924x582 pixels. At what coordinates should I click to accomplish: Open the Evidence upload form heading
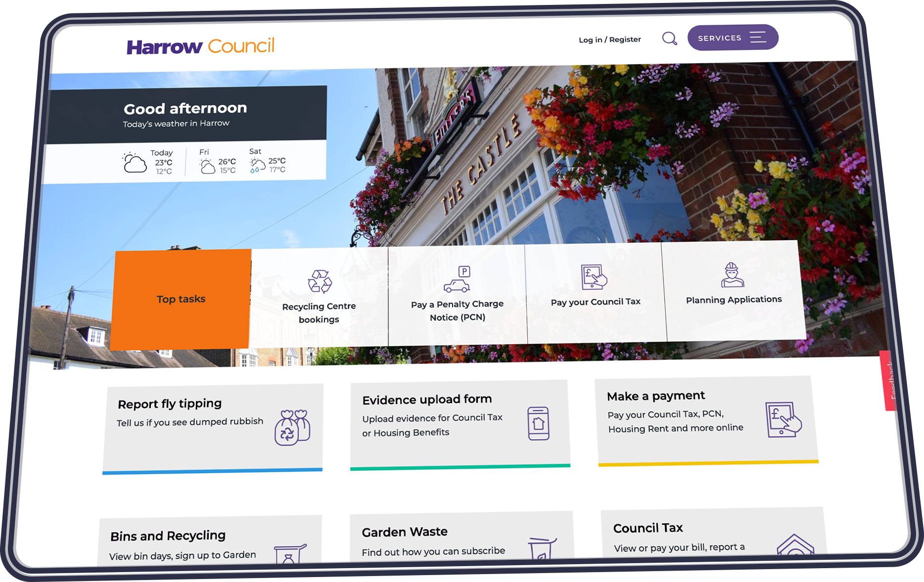(427, 400)
